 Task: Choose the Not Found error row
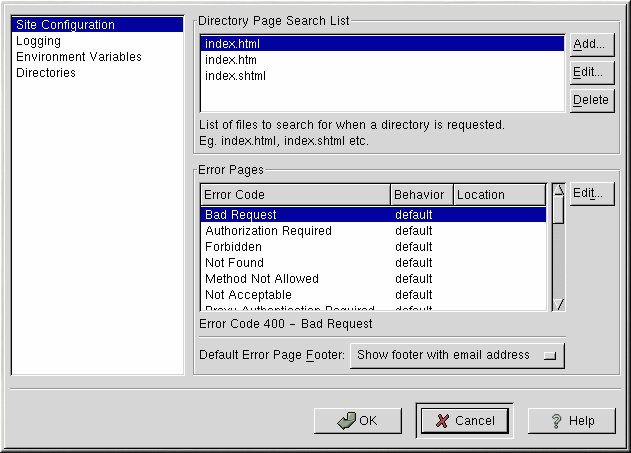click(x=234, y=263)
